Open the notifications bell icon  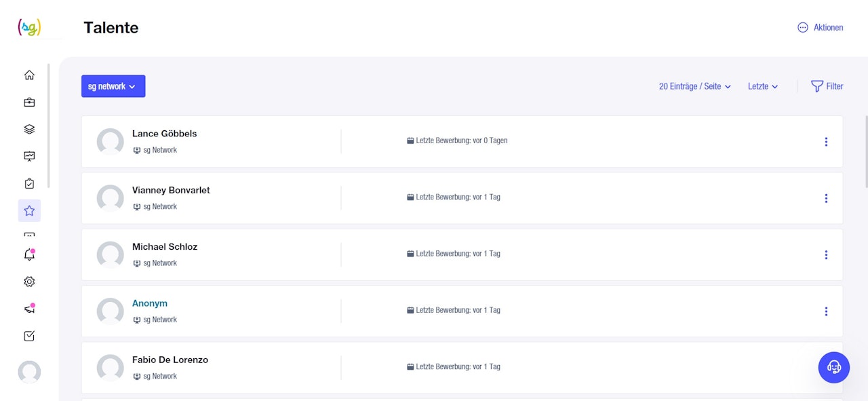[x=29, y=255]
